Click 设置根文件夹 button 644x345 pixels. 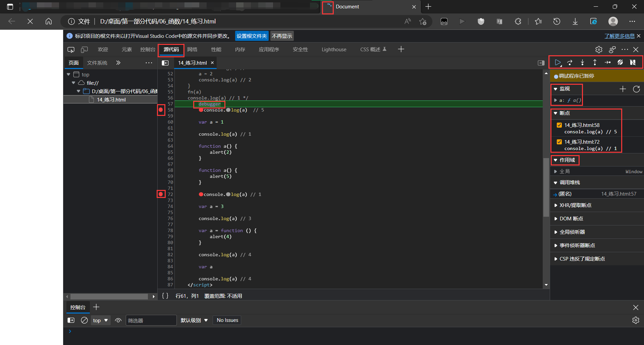click(252, 36)
